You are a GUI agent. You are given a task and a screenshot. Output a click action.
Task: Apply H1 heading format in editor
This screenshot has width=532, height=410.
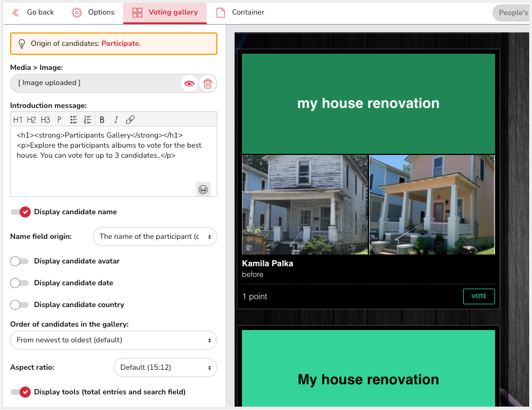pos(18,120)
